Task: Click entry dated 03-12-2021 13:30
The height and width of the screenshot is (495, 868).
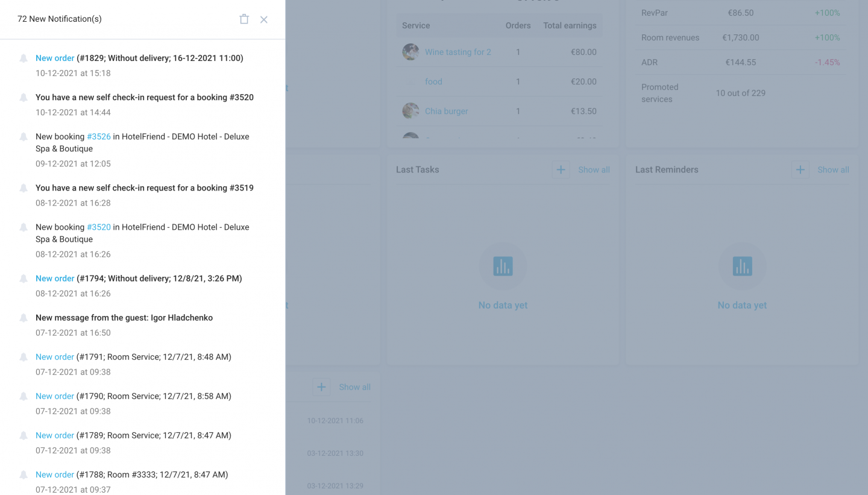Action: click(335, 453)
